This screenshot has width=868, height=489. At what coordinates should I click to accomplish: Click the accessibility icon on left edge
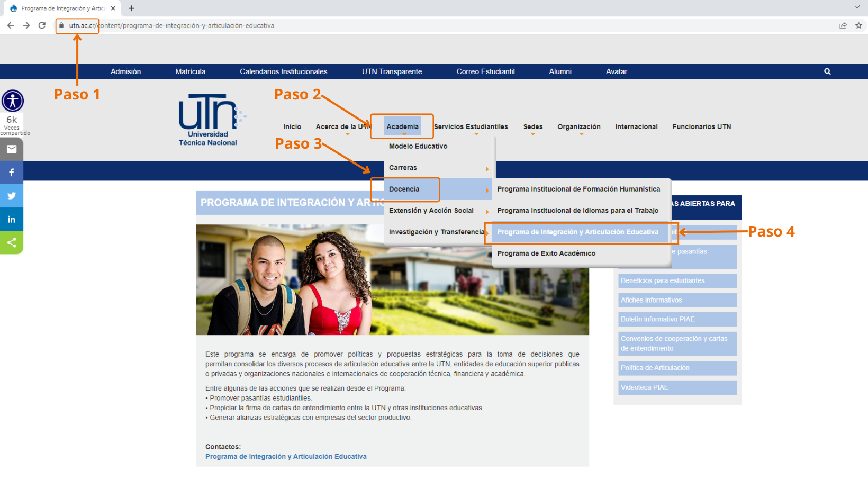click(x=13, y=101)
